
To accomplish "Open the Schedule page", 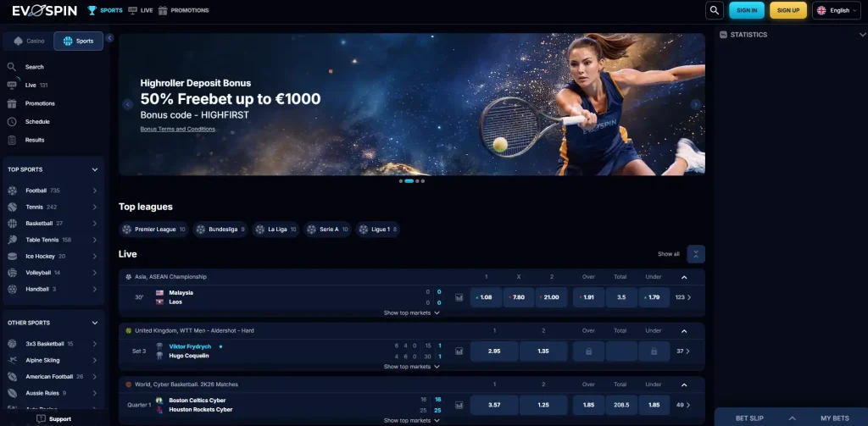I will 37,122.
